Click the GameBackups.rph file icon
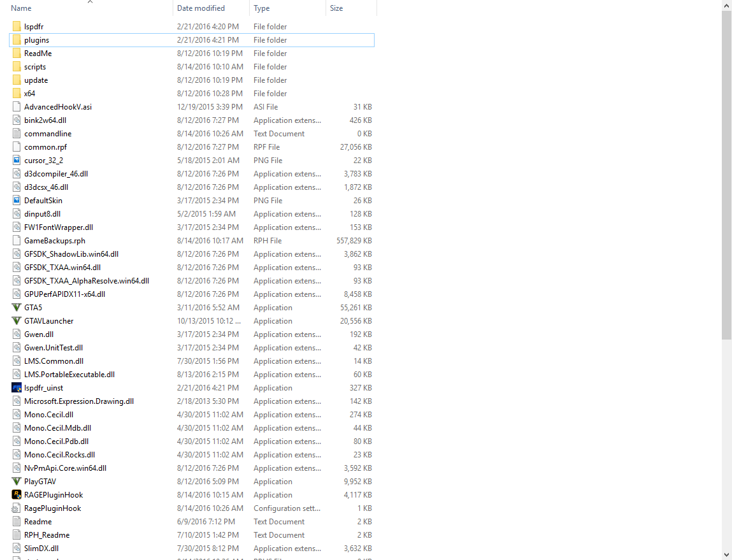732x560 pixels. [17, 241]
